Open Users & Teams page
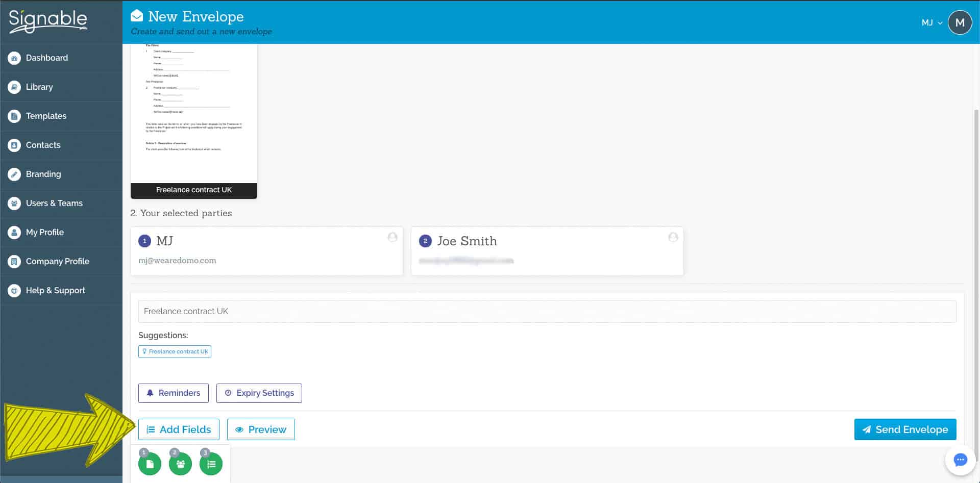 click(x=54, y=203)
